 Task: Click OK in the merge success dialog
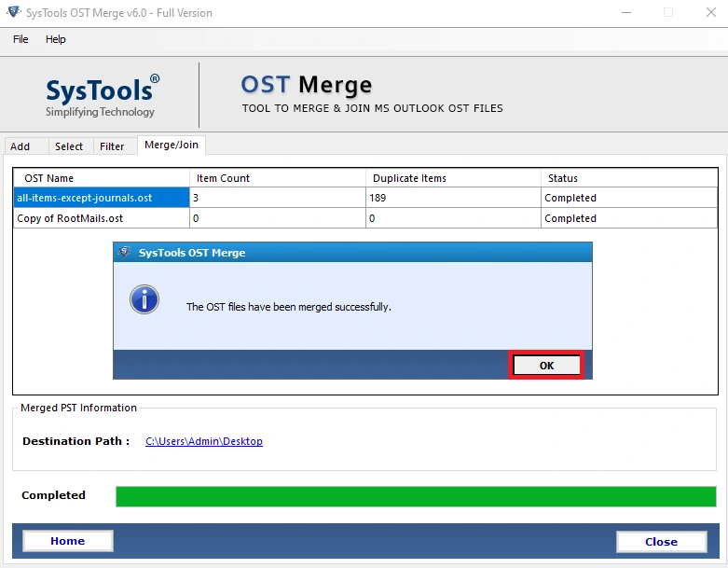546,366
